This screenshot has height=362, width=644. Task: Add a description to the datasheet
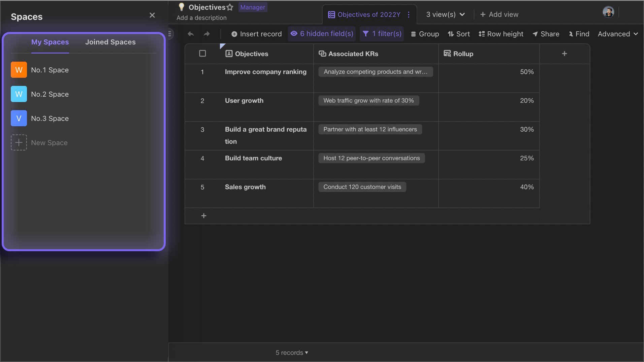201,18
